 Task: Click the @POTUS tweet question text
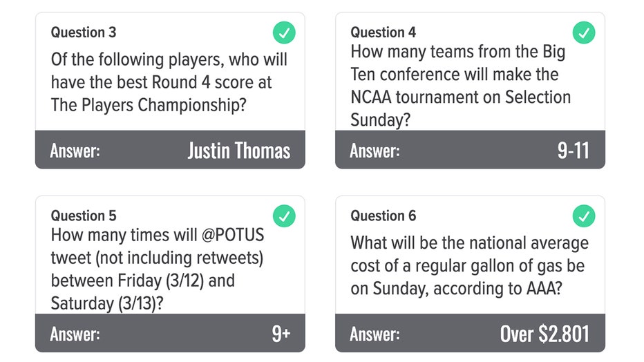(x=158, y=269)
